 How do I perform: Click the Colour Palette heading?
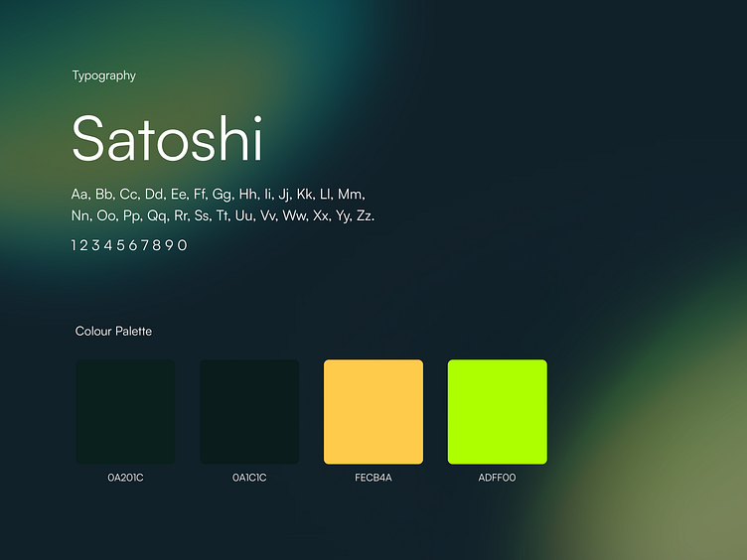coord(113,331)
